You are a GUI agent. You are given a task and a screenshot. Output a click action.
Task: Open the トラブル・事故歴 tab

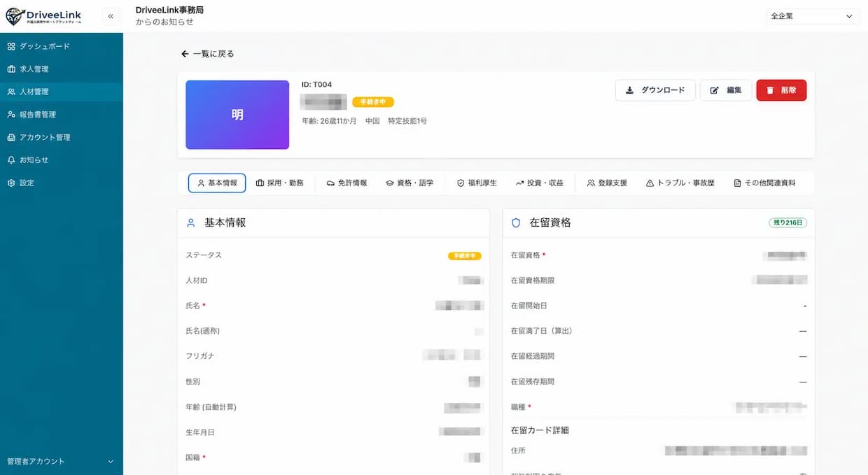(x=680, y=183)
